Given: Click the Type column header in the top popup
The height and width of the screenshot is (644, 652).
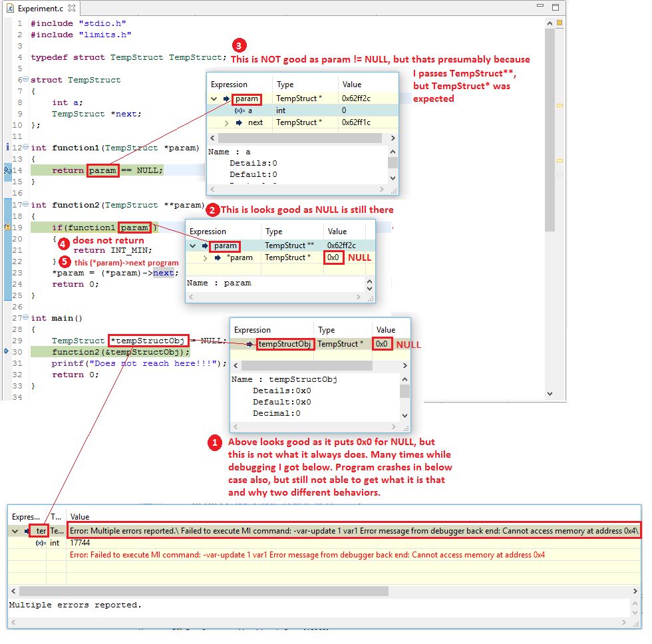Looking at the screenshot, I should click(285, 84).
